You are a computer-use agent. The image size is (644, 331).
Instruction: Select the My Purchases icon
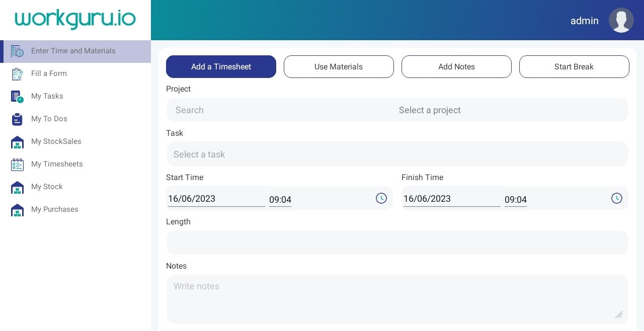click(17, 209)
